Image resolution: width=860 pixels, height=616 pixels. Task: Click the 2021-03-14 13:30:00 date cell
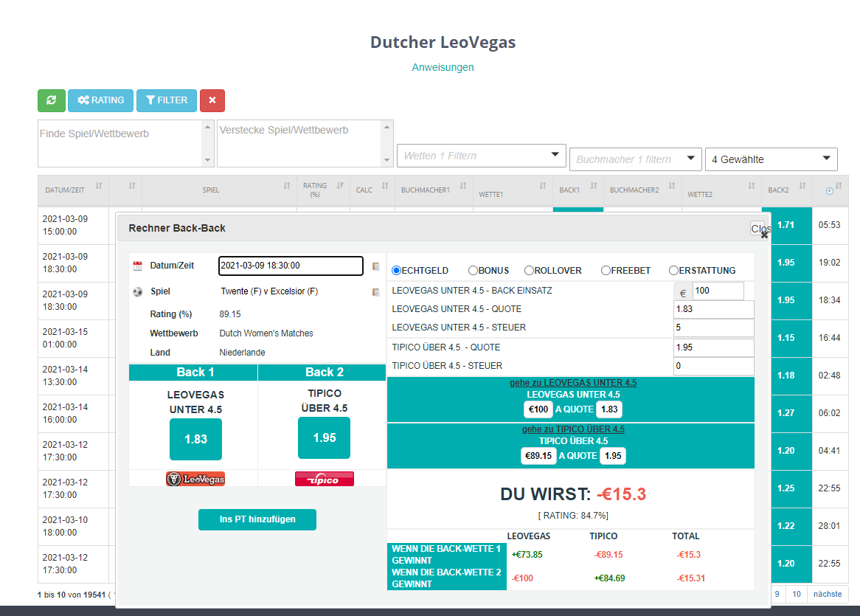(74, 376)
